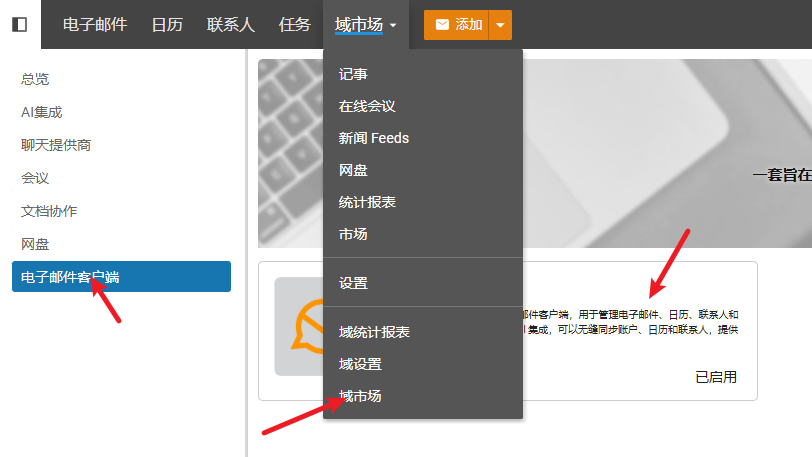
Task: Go to the 联系人 tab
Action: pyautogui.click(x=231, y=25)
